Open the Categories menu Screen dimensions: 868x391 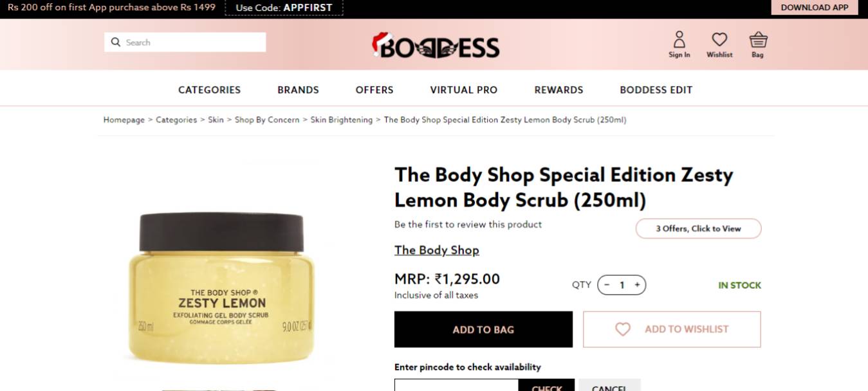[x=209, y=90]
